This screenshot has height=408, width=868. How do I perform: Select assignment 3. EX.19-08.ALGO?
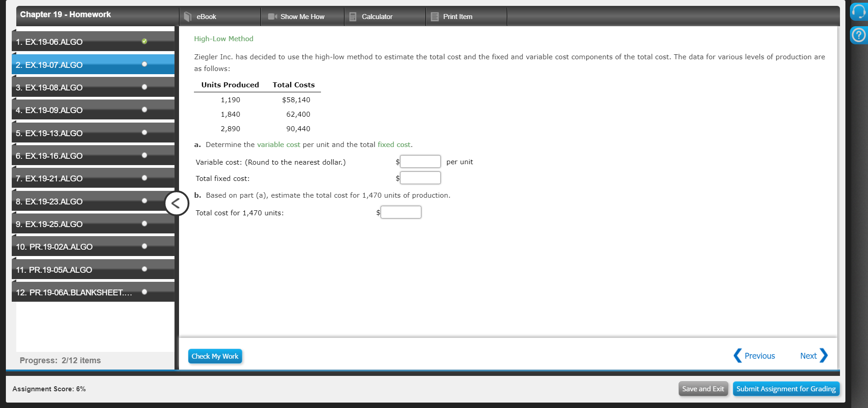click(68, 87)
